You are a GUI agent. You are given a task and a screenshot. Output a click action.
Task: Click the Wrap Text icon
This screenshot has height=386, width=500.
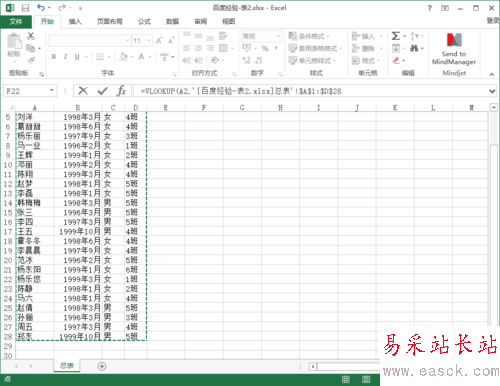[223, 36]
